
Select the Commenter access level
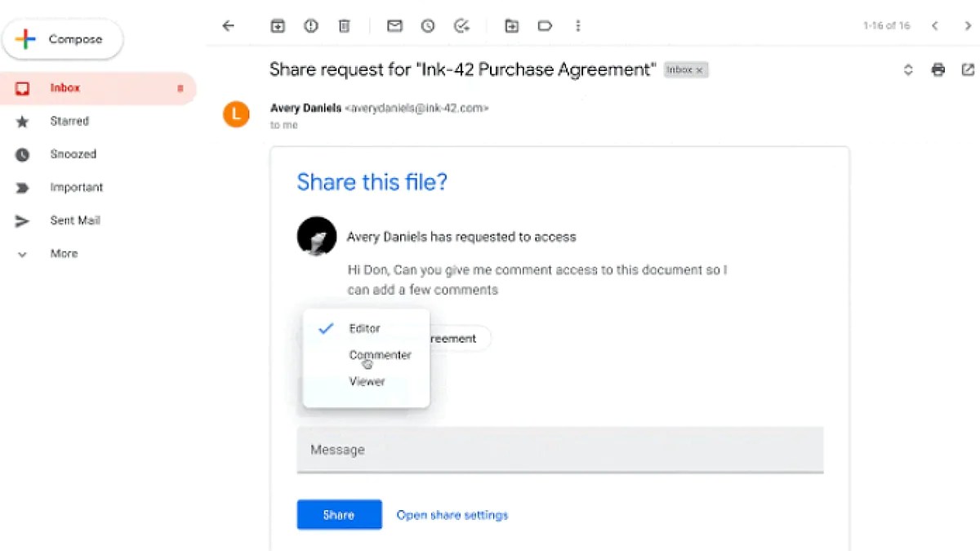click(380, 354)
